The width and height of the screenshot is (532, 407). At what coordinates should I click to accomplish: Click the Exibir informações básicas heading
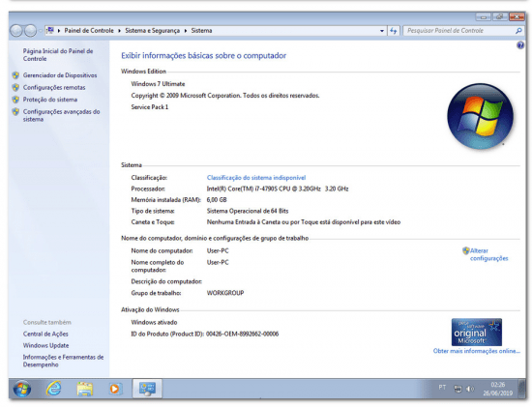(x=203, y=56)
